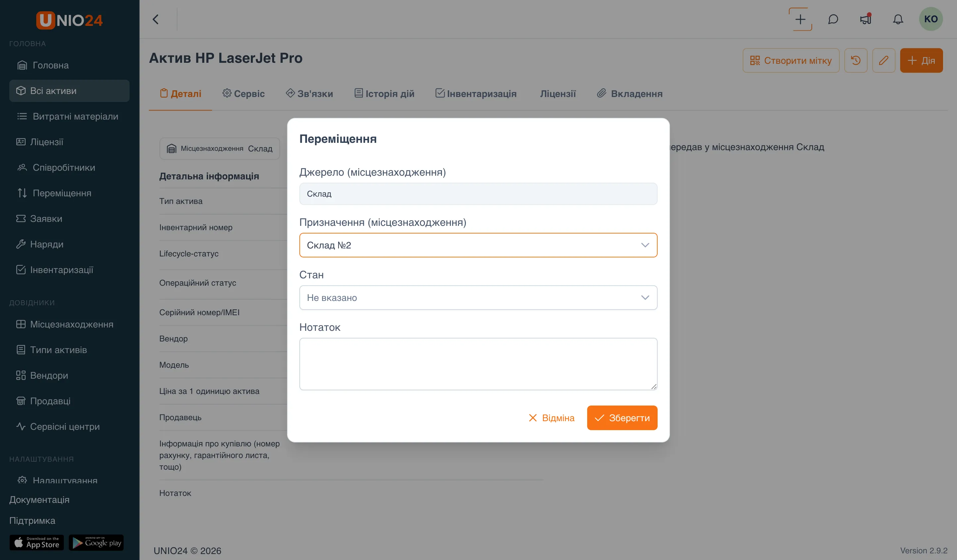Open notifications bell icon
This screenshot has height=560, width=957.
pyautogui.click(x=898, y=19)
